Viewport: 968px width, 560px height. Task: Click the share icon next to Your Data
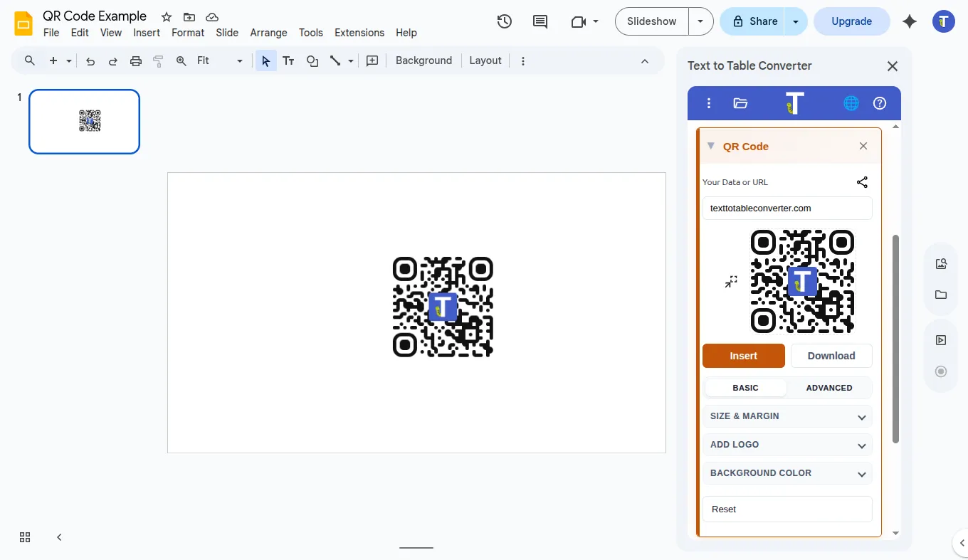tap(862, 181)
